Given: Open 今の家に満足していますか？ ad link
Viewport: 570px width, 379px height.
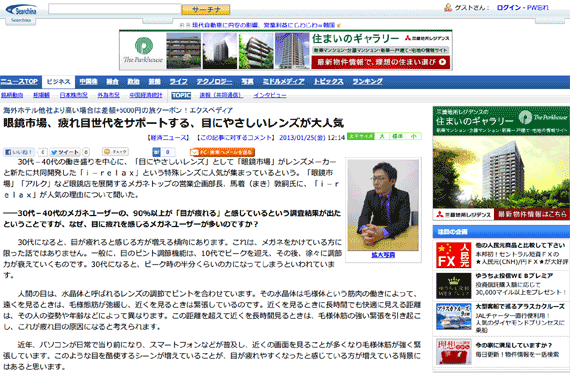Looking at the screenshot, I should [x=514, y=345].
